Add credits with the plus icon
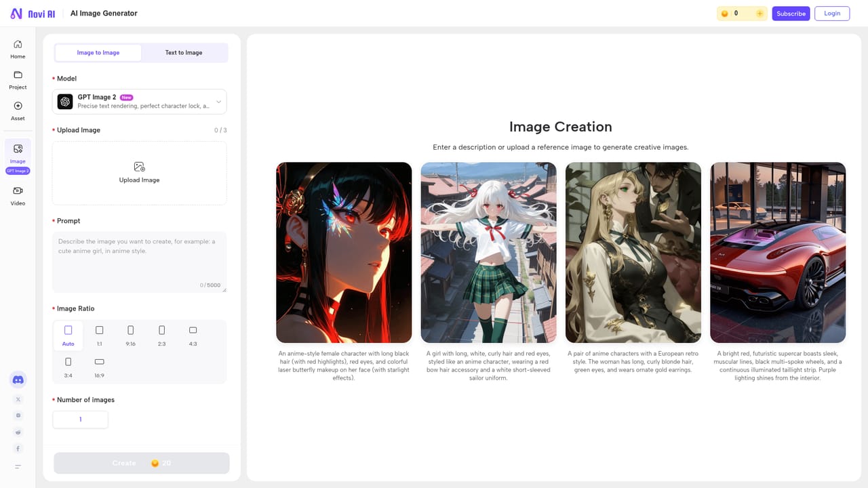 (759, 14)
